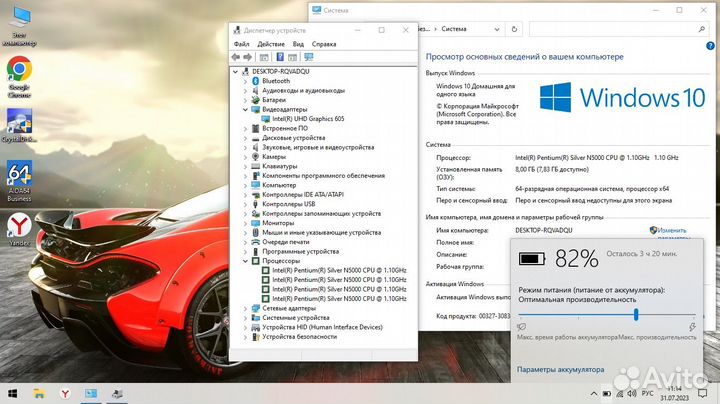Switch to Device Manager taskbar icon

(117, 393)
